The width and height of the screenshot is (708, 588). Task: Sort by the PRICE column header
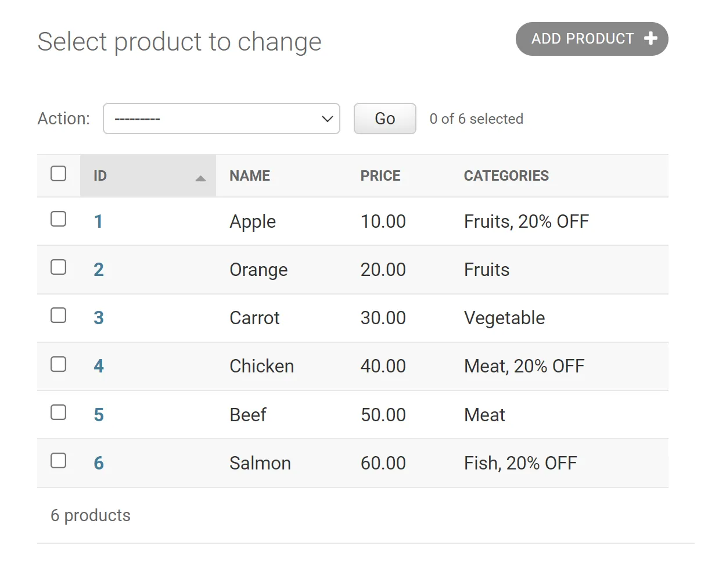(380, 176)
